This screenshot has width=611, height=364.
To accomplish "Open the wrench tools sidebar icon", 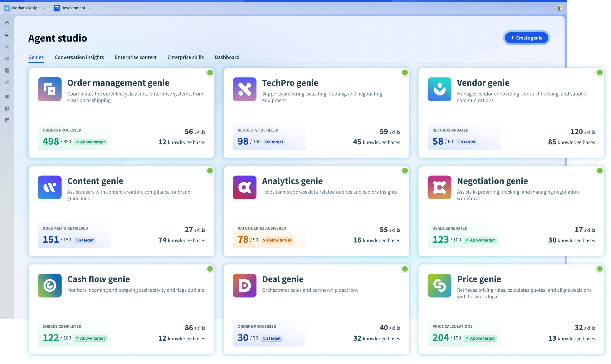I will coord(7,82).
